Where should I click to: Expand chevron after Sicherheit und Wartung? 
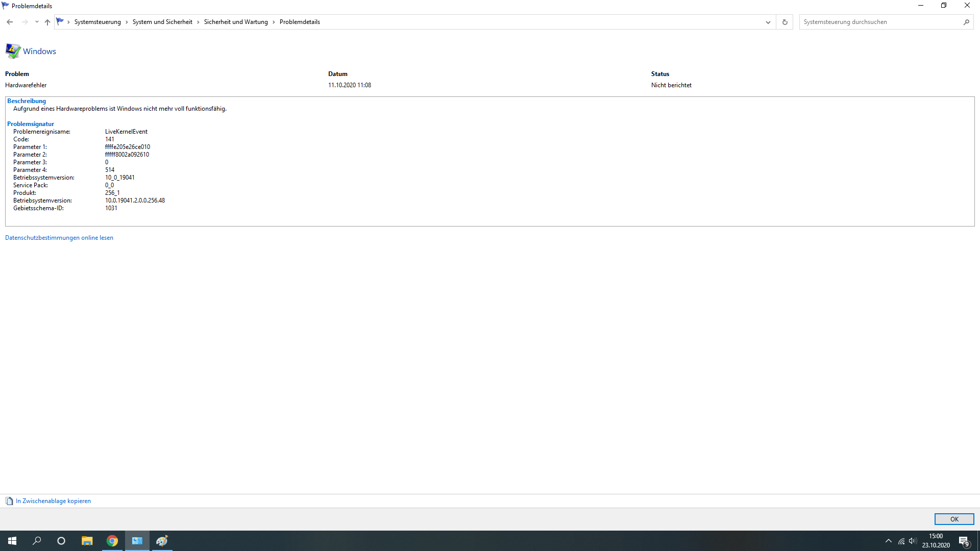pos(274,22)
